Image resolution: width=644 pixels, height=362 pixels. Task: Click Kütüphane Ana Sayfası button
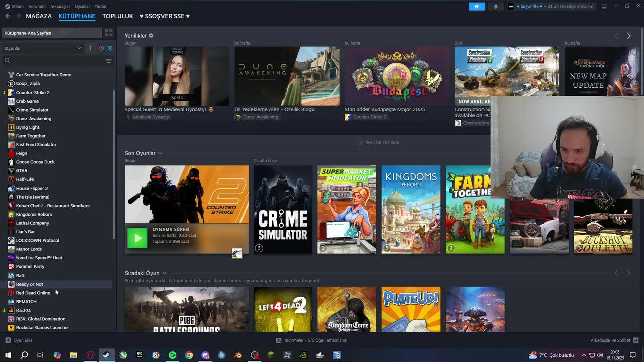52,33
